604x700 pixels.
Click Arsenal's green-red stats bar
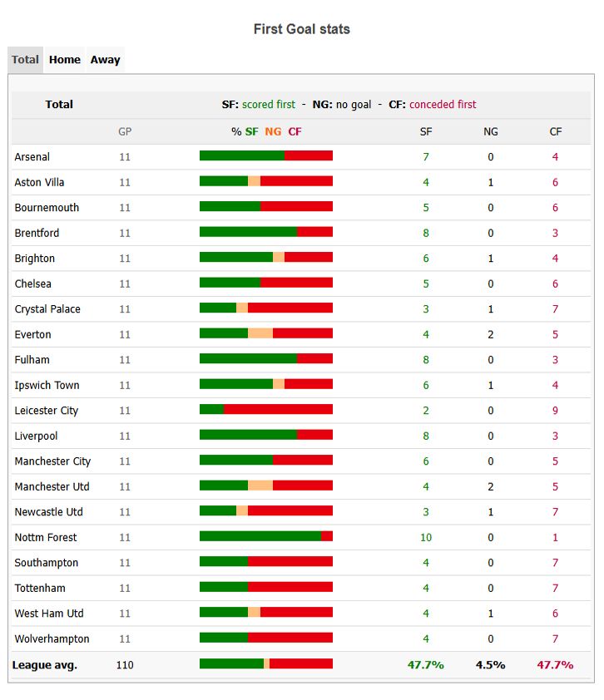[x=265, y=155]
